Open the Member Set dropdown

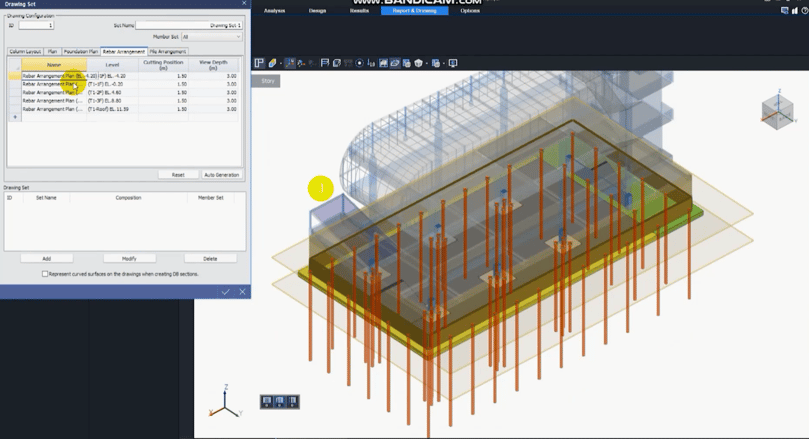point(211,36)
